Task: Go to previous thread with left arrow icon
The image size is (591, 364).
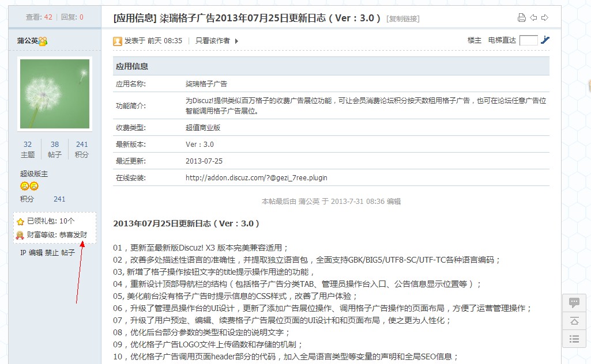Action: tap(533, 18)
